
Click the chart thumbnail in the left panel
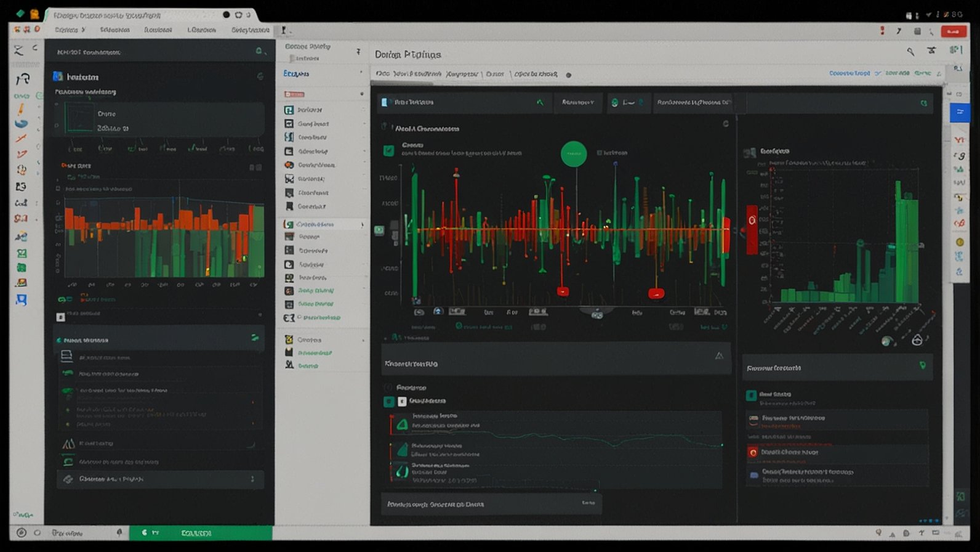click(x=79, y=117)
